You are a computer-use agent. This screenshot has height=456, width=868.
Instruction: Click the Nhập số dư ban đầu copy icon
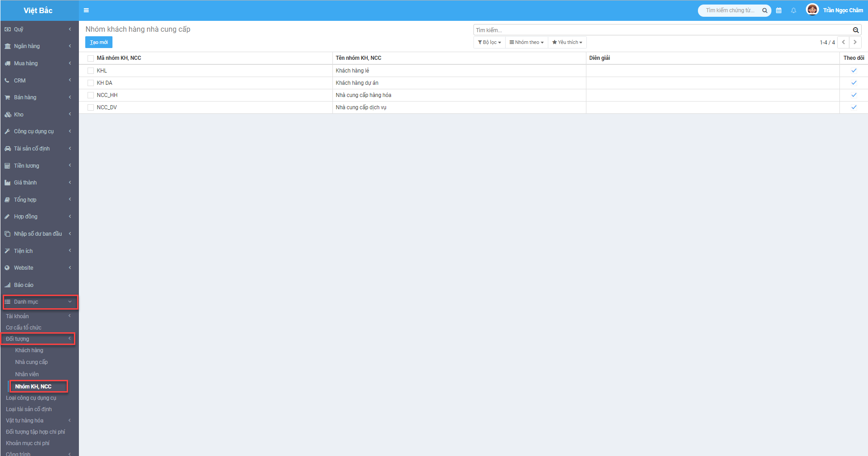(7, 234)
